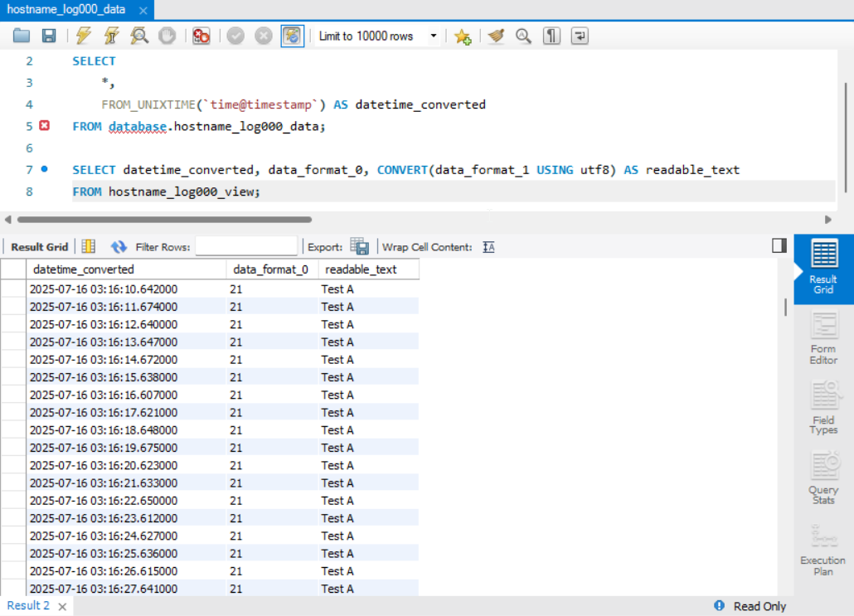
Task: Click the horizontal editor scrollbar thumb
Action: [164, 220]
